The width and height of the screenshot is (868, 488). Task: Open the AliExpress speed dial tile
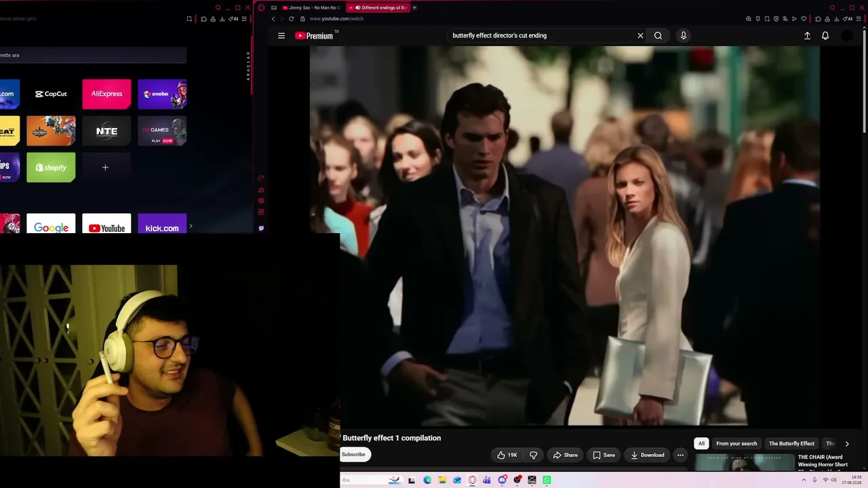click(106, 94)
